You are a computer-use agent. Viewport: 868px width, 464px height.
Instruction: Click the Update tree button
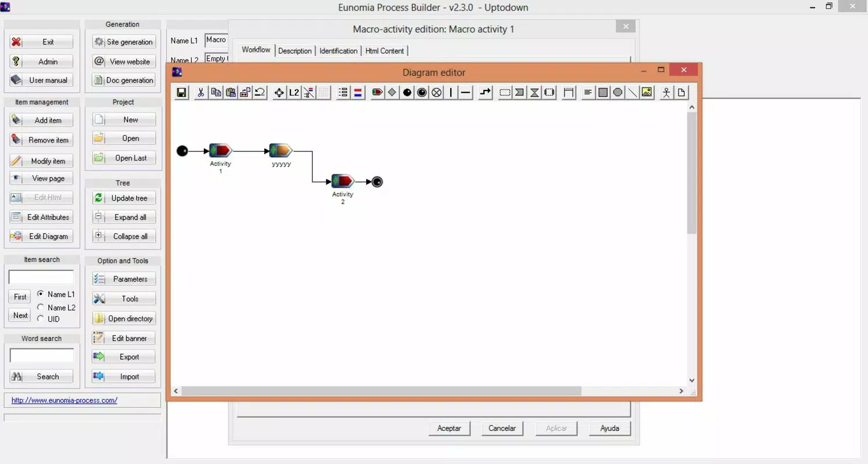(x=123, y=198)
